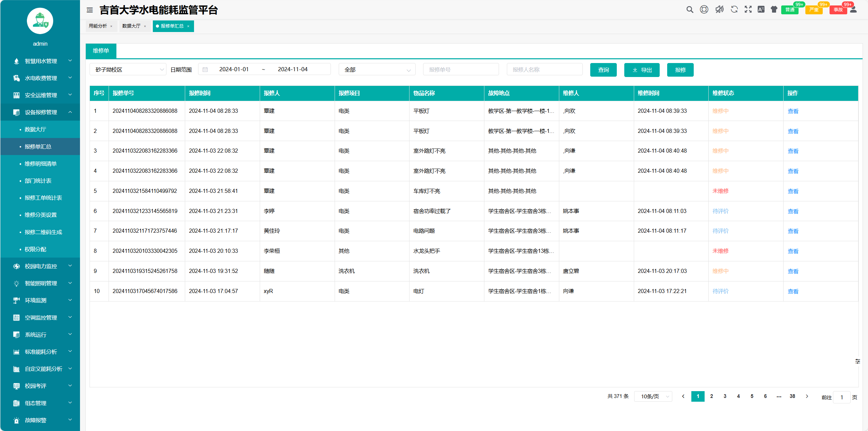Click the 查询 button
The height and width of the screenshot is (431, 868).
(x=603, y=70)
